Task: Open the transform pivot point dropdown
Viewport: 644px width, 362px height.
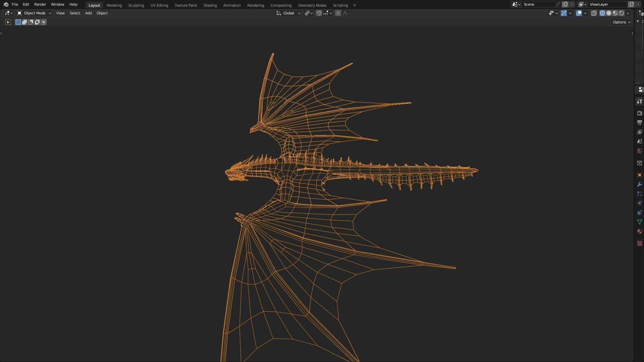Action: click(x=309, y=13)
